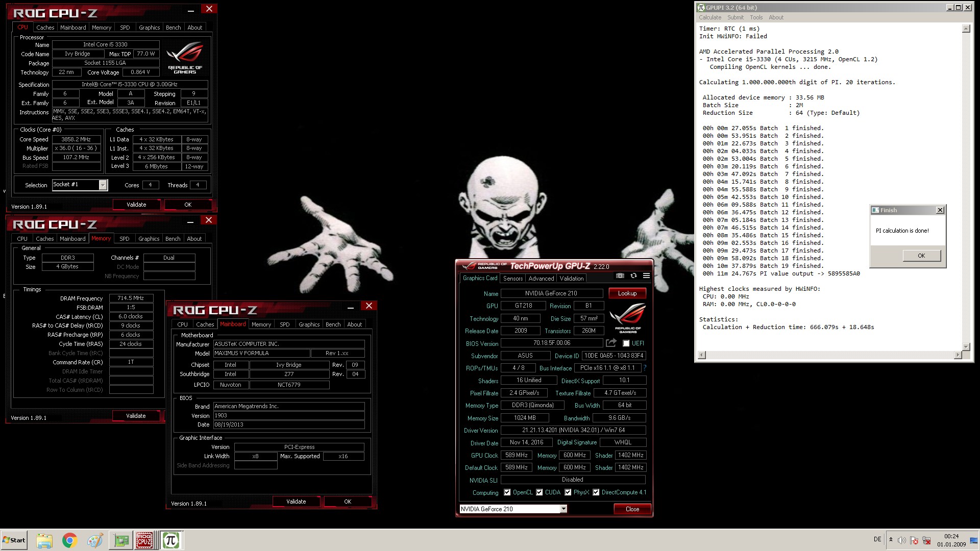Click the DE language indicator on taskbar

(877, 539)
